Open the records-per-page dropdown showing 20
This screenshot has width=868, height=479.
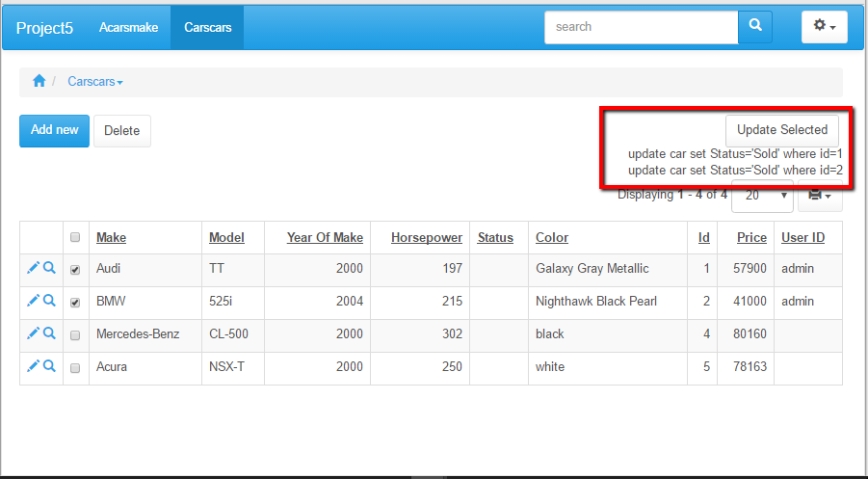click(762, 196)
